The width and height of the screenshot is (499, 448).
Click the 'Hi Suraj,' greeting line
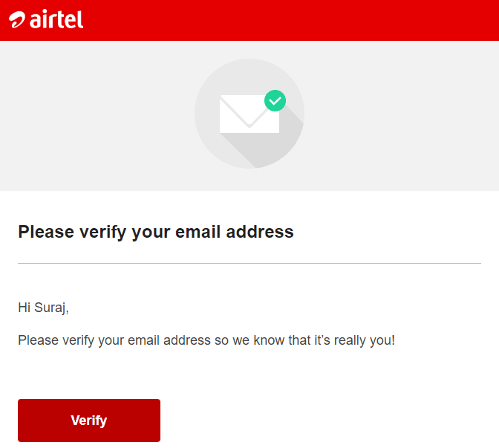43,308
